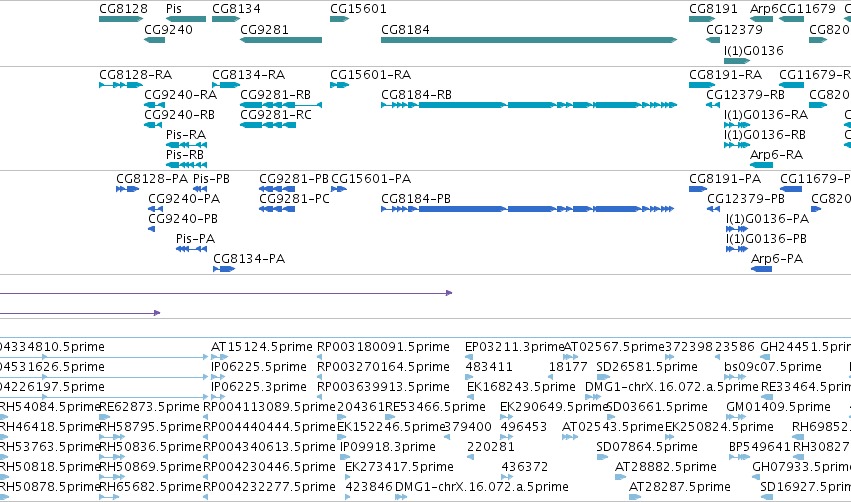
Task: Click the 436372 EST label
Action: [x=524, y=467]
